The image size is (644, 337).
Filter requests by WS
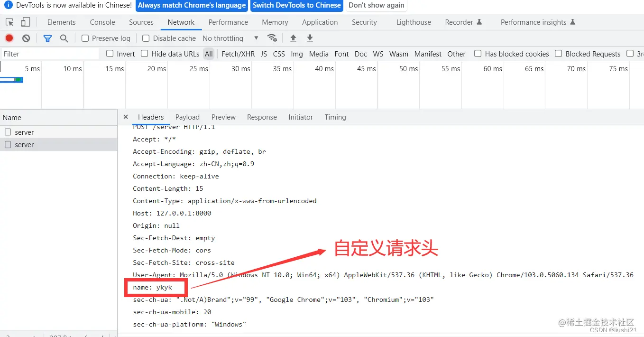(x=378, y=54)
